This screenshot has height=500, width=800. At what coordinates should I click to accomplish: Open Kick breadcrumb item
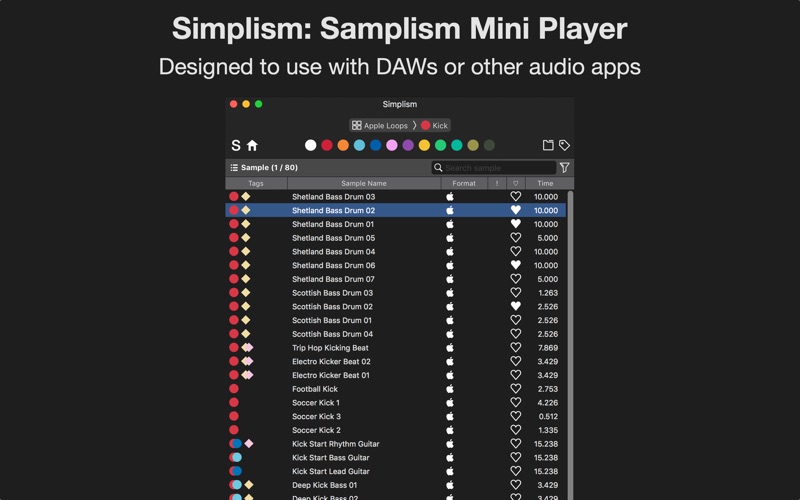[434, 126]
